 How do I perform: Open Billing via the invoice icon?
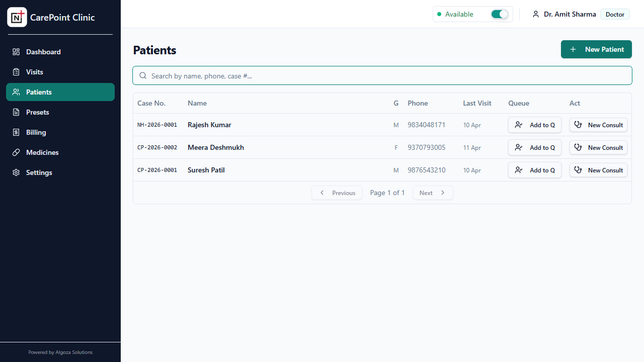(16, 132)
